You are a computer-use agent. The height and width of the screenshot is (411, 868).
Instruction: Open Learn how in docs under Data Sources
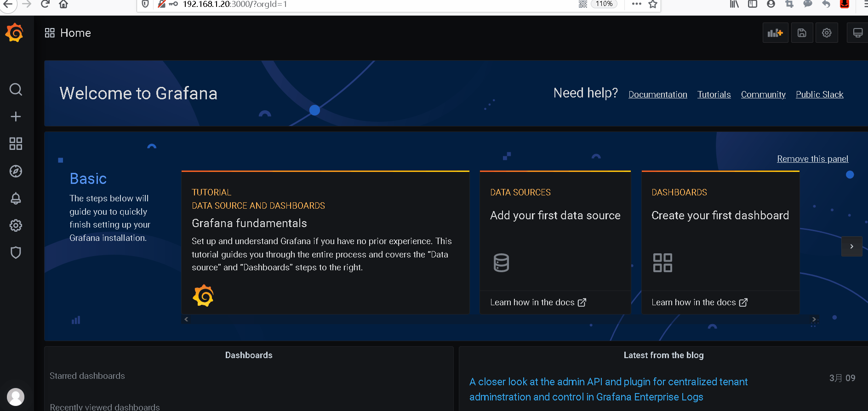pos(538,302)
